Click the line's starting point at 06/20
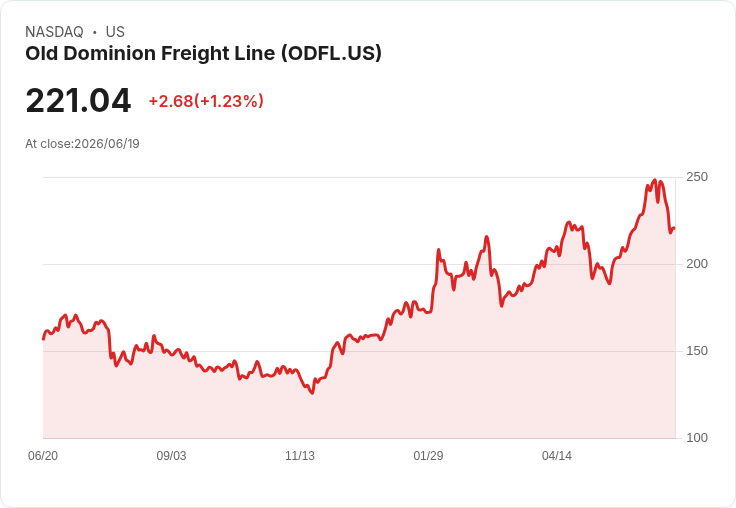The width and height of the screenshot is (736, 508). tap(44, 339)
